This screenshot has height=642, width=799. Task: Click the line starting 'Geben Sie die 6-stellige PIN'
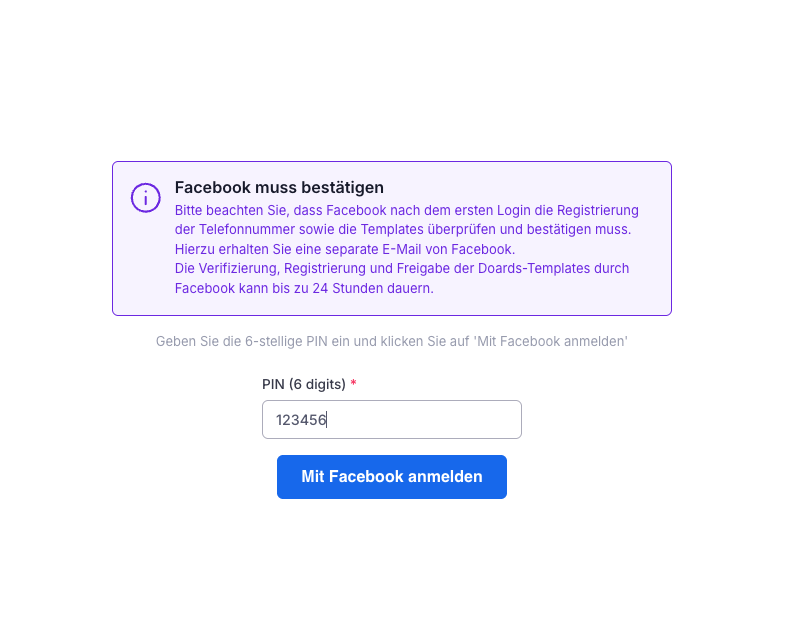tap(391, 341)
